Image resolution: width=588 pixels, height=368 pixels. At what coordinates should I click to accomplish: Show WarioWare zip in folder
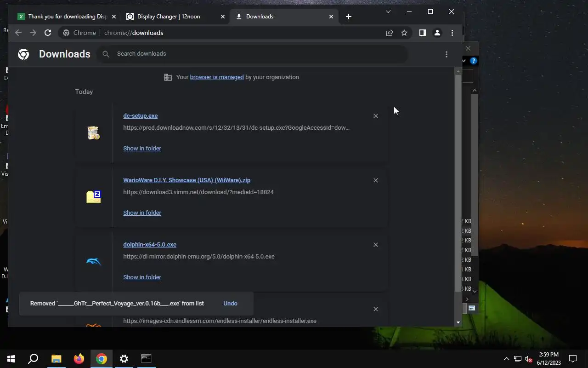tap(142, 213)
